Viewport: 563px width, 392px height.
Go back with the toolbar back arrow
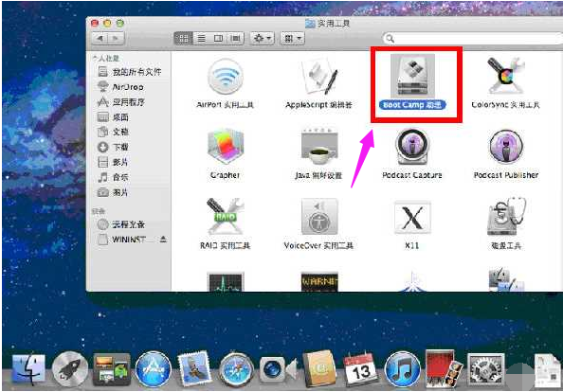[100, 39]
